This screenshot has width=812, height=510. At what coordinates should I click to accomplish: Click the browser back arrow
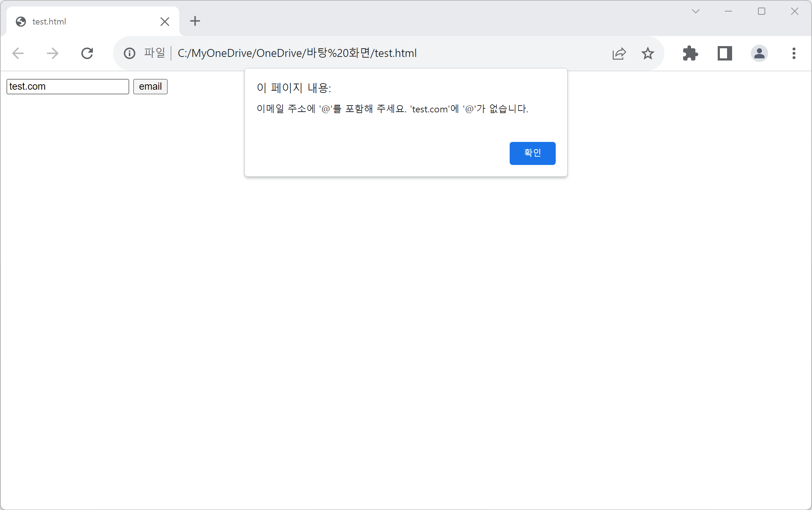click(x=18, y=53)
